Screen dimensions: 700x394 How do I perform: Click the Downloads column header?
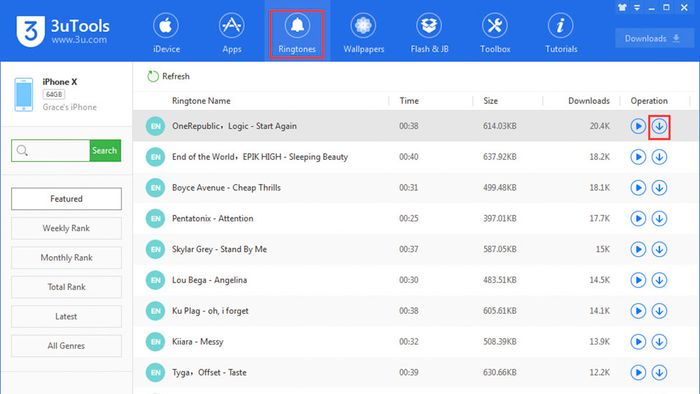pyautogui.click(x=589, y=101)
